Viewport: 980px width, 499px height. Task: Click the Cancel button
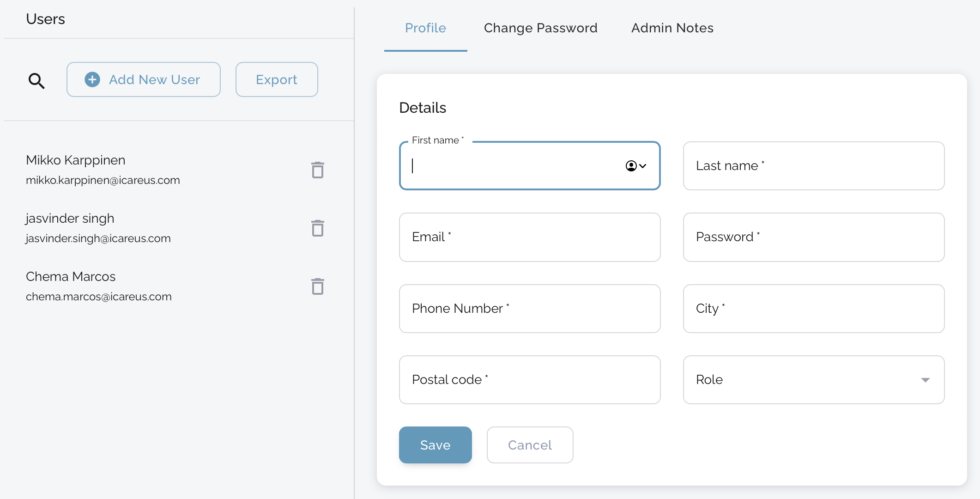pos(530,445)
